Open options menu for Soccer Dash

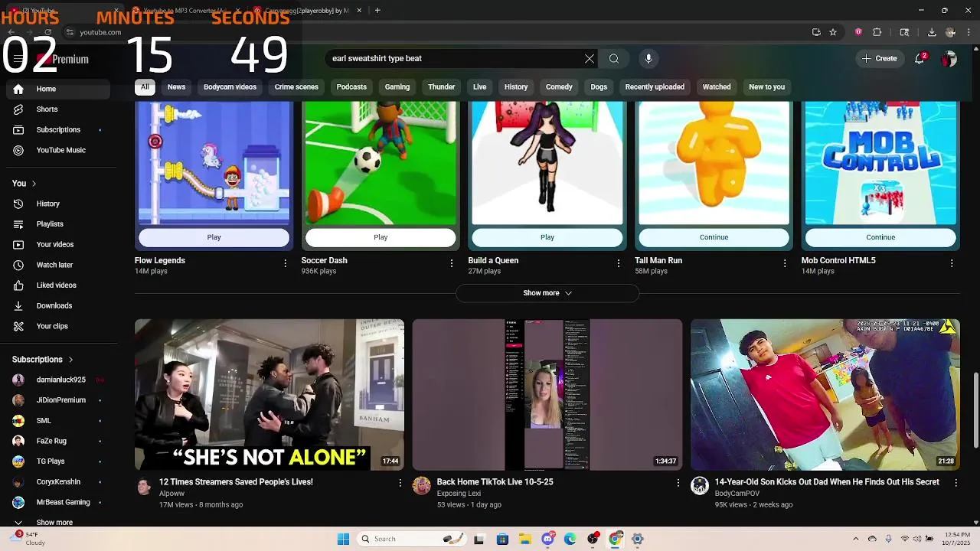[x=452, y=263]
